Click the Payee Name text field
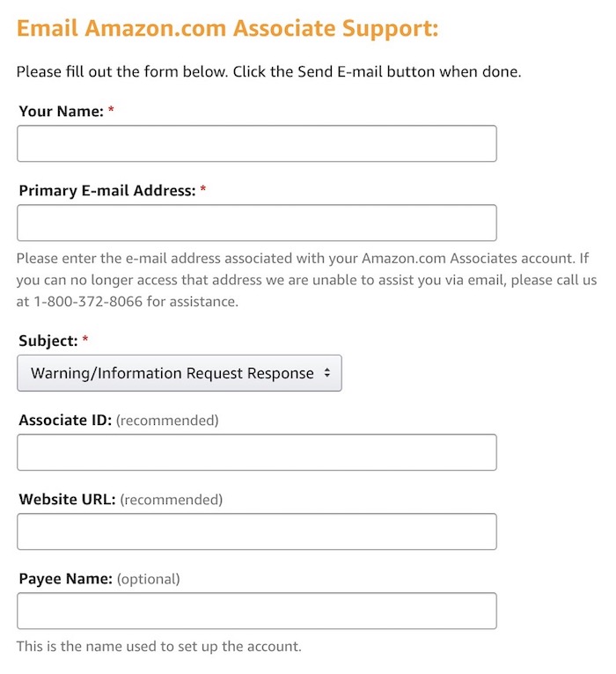The height and width of the screenshot is (674, 616). tap(256, 611)
